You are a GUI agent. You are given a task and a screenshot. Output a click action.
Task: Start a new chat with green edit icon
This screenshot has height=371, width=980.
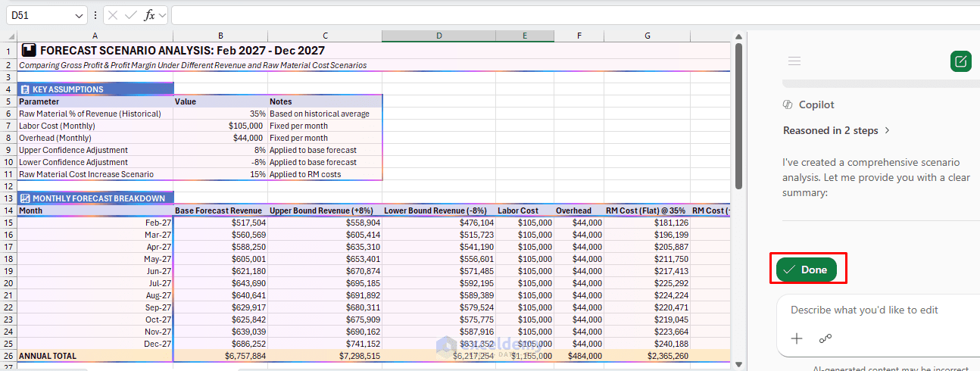(x=961, y=61)
